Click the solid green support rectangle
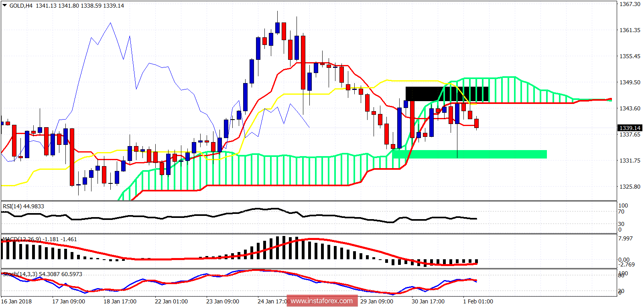Screen dimensions: 644x307 [469, 154]
